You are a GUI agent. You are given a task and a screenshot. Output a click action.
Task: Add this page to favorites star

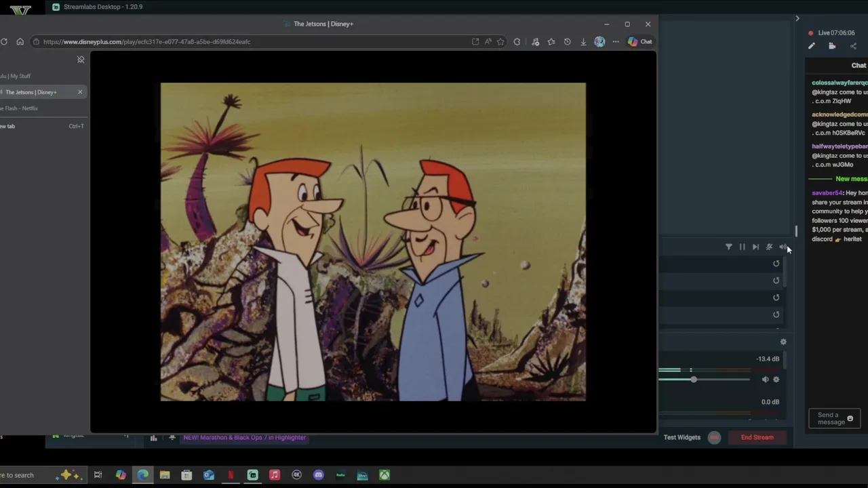500,42
